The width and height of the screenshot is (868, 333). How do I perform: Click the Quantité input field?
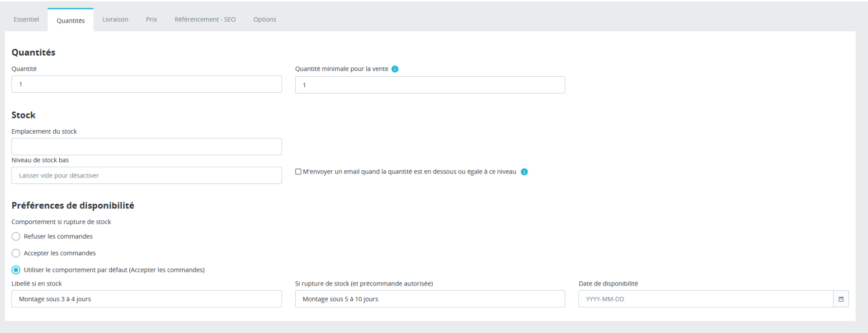coord(146,84)
